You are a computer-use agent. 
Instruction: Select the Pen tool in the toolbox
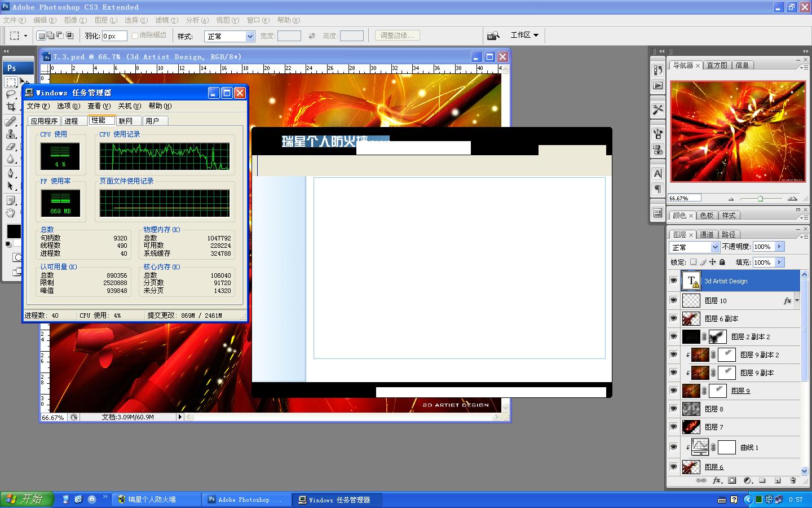(x=11, y=173)
